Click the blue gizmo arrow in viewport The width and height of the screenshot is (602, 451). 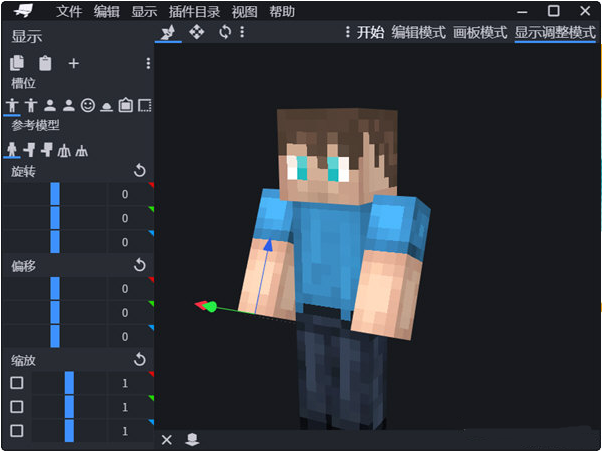pos(268,246)
